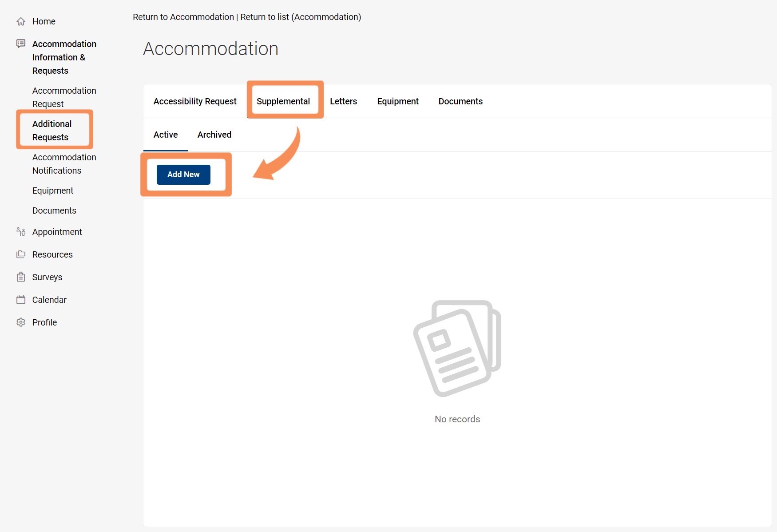Open Accommodation Notifications in sidebar
This screenshot has width=777, height=532.
(x=64, y=164)
